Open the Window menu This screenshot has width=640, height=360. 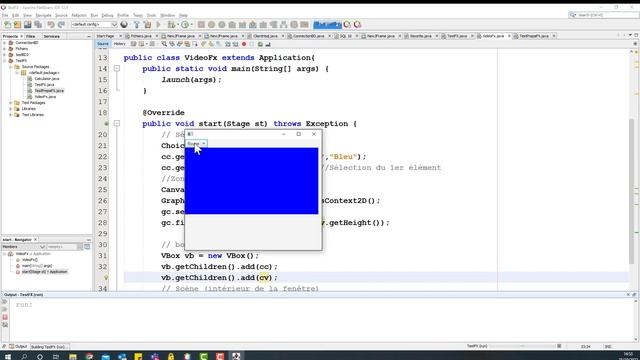pyautogui.click(x=167, y=16)
